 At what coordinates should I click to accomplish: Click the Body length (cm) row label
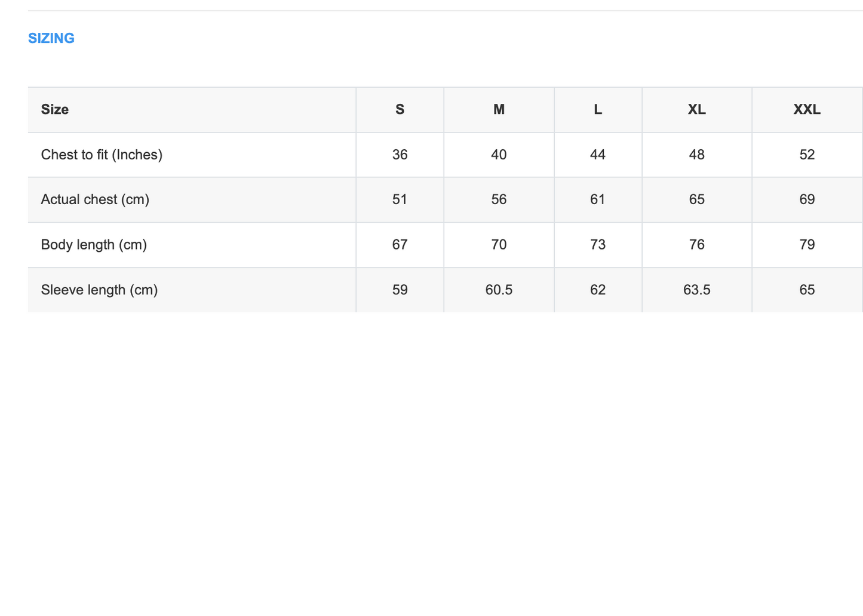94,245
